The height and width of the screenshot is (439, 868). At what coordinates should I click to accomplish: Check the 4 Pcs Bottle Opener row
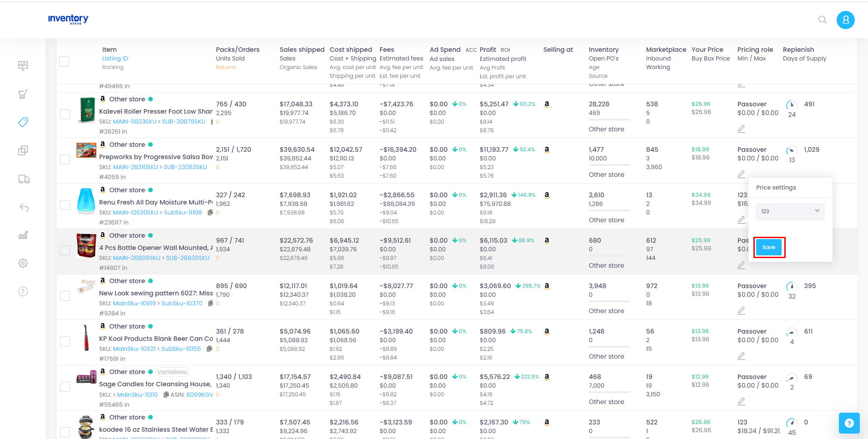[65, 250]
